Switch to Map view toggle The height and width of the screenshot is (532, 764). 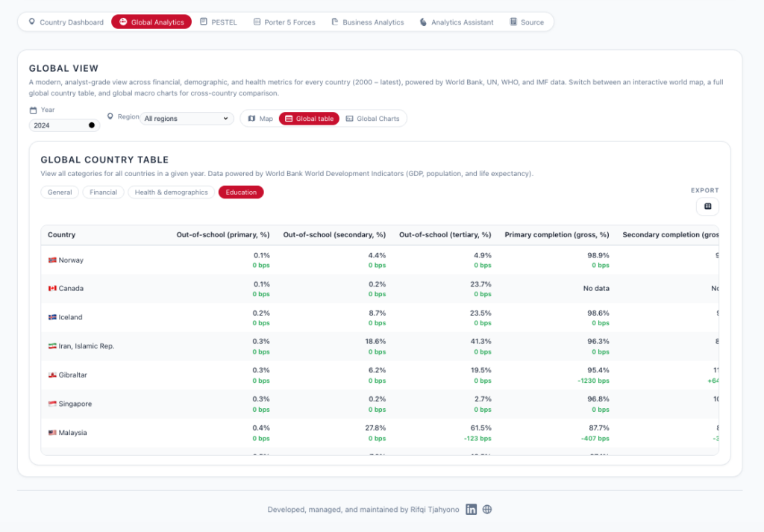pyautogui.click(x=260, y=119)
